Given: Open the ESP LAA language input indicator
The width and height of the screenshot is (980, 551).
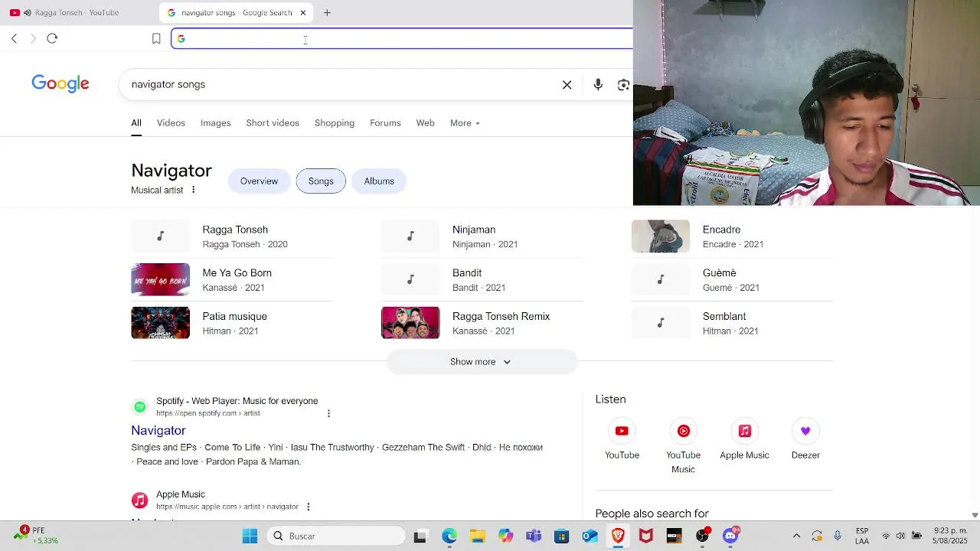Looking at the screenshot, I should click(x=862, y=536).
